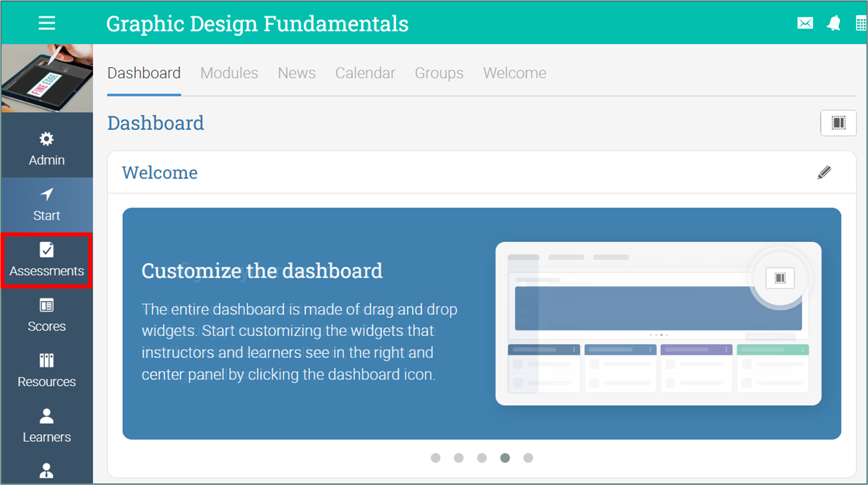The width and height of the screenshot is (868, 485).
Task: Click the course thumbnail image
Action: point(47,78)
